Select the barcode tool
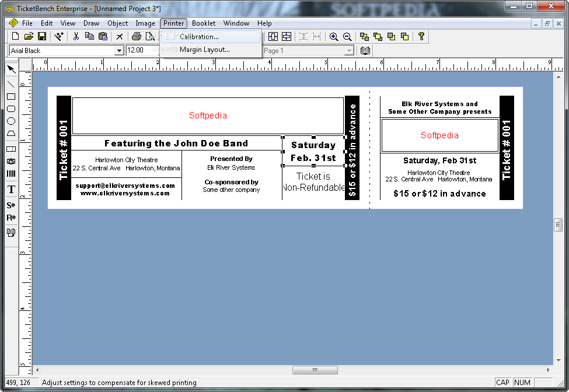 pos(11,174)
